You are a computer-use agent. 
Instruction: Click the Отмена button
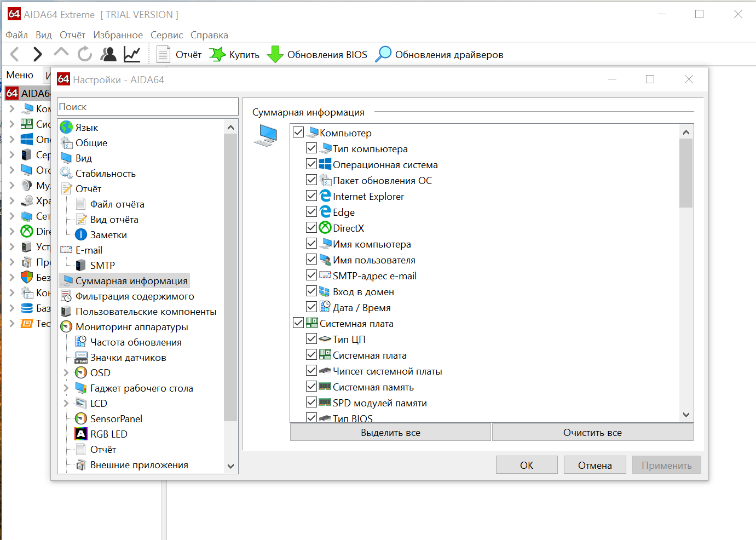(x=595, y=465)
